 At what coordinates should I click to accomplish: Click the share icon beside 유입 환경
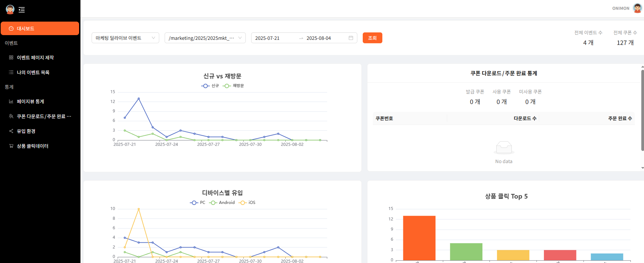11,131
